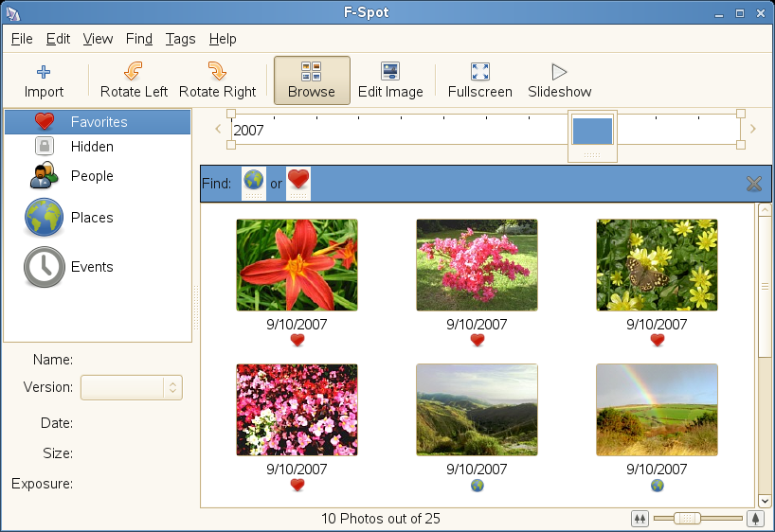Click the '10 Photos out of 25' status text
The width and height of the screenshot is (775, 532).
pos(381,519)
